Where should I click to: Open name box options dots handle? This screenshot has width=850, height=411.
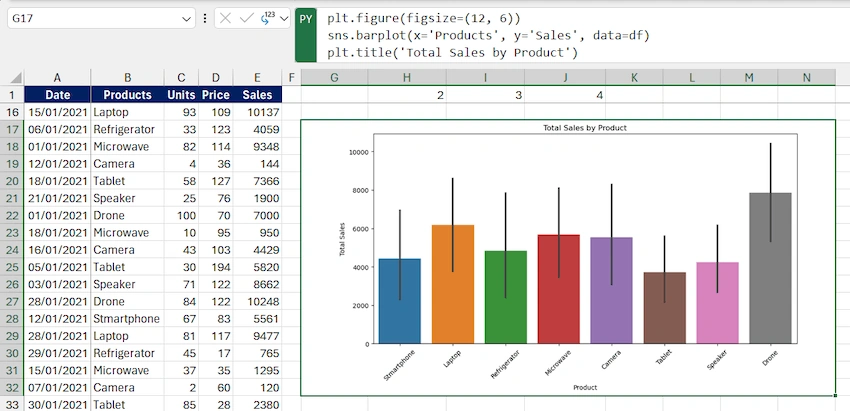pyautogui.click(x=205, y=18)
